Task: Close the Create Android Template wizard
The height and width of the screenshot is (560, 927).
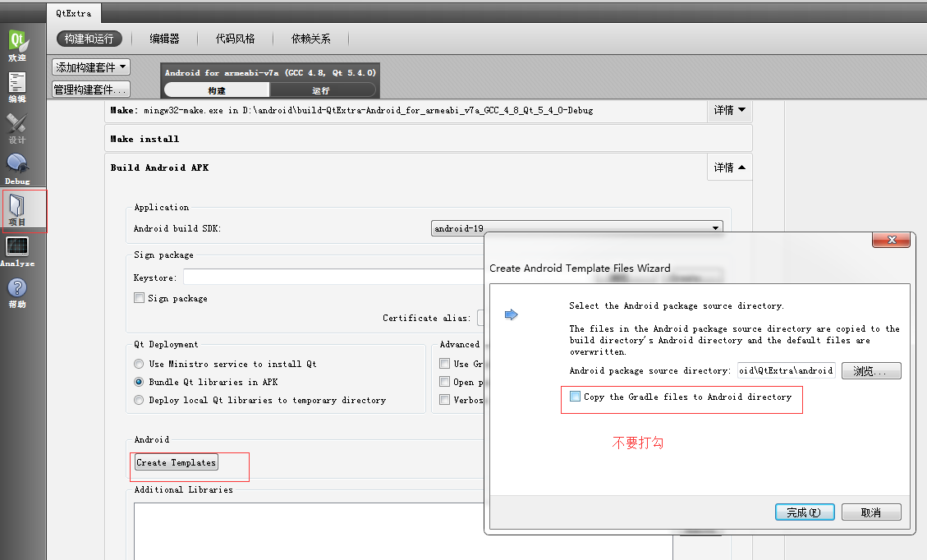Action: point(892,240)
